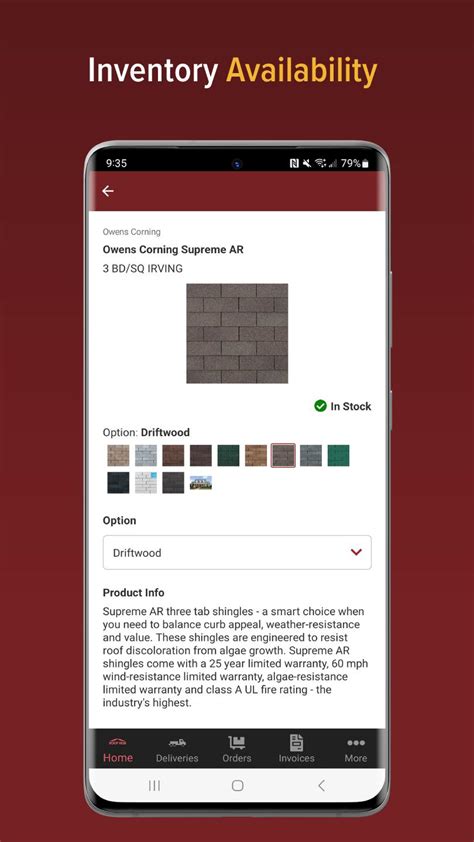Go to the Orders tab
Viewport: 474px width, 842px height.
237,751
